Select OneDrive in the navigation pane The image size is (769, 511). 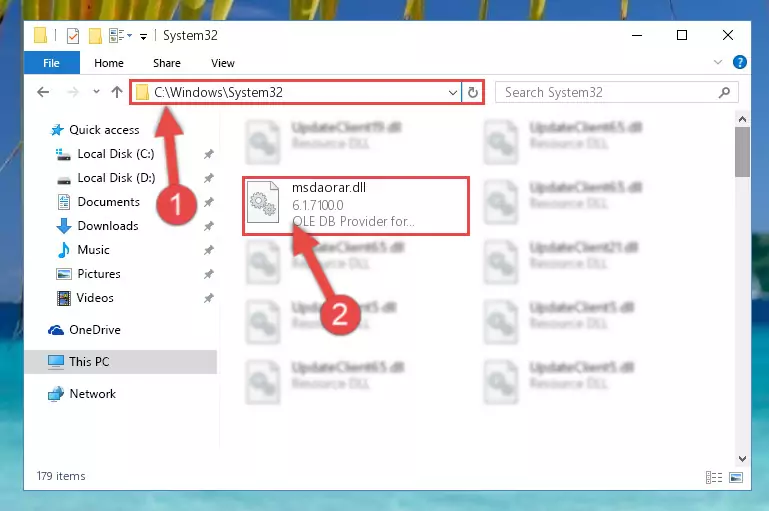point(84,330)
